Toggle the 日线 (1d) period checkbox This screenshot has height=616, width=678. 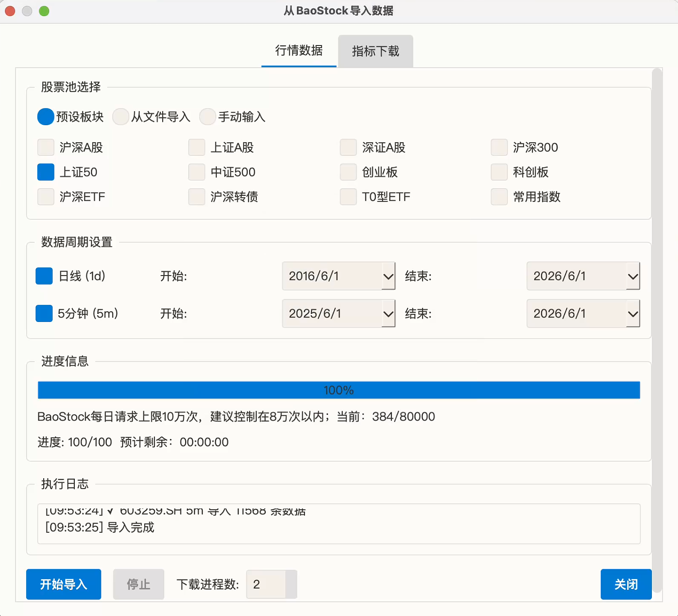pyautogui.click(x=44, y=276)
